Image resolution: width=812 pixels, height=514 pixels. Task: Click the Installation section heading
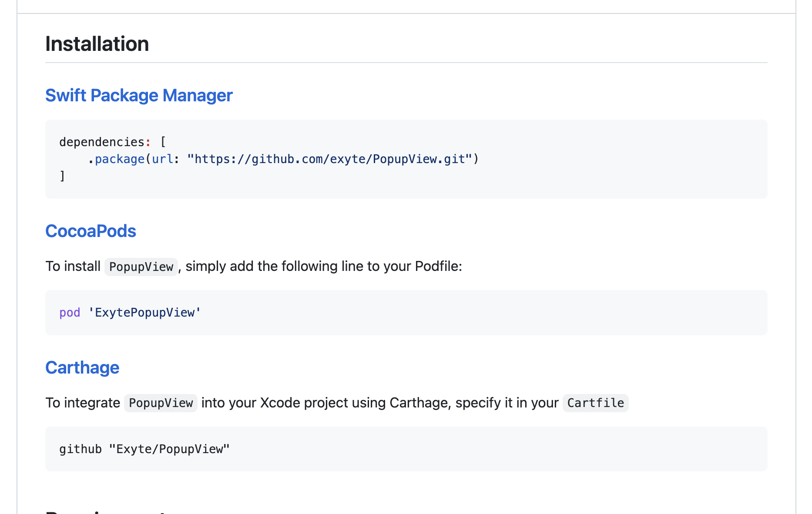point(97,44)
